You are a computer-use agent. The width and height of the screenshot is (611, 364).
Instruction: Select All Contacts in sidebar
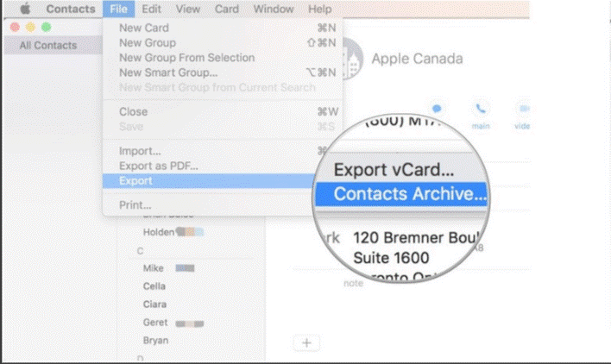[x=53, y=45]
